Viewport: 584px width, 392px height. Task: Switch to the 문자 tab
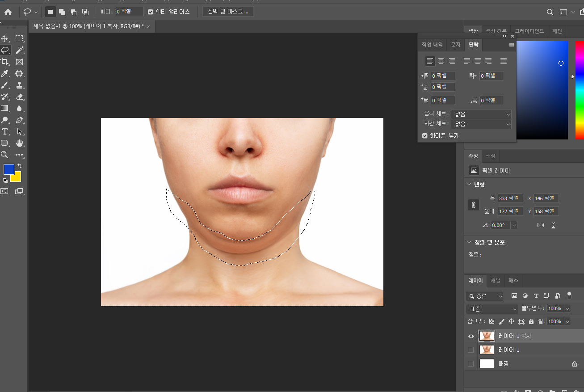click(455, 45)
